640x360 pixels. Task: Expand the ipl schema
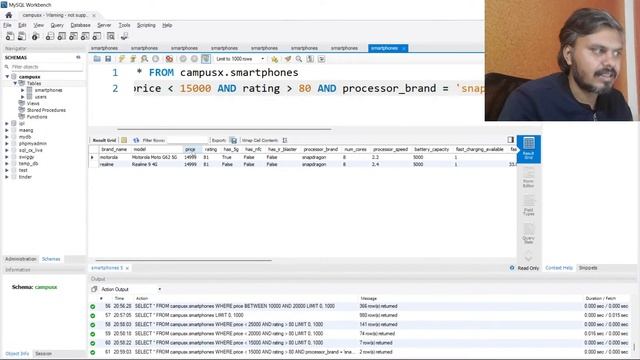7,123
